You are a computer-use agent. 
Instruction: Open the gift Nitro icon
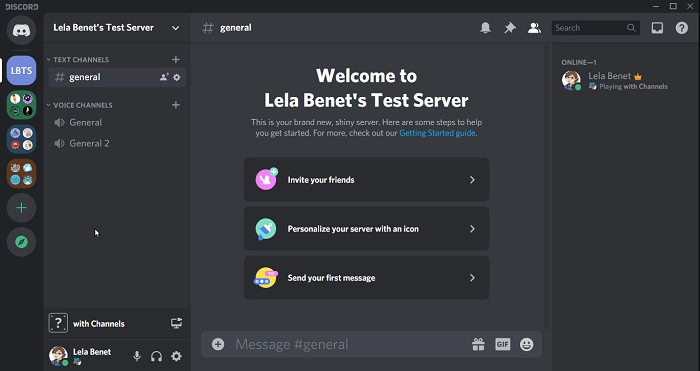(478, 344)
